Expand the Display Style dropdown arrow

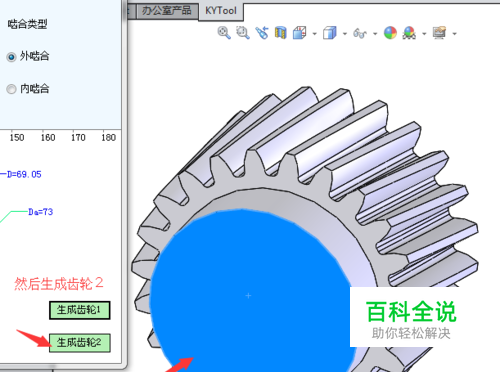point(345,34)
